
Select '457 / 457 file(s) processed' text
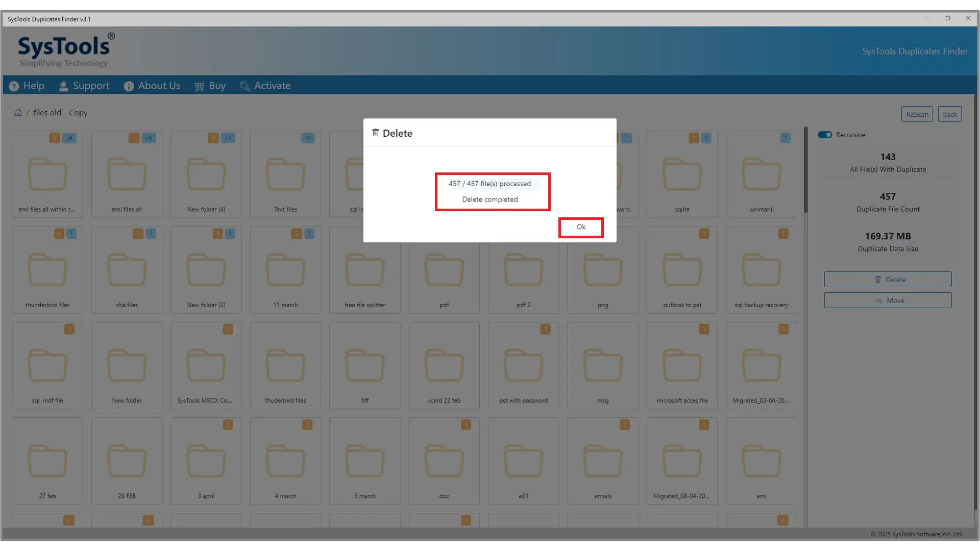pos(489,184)
